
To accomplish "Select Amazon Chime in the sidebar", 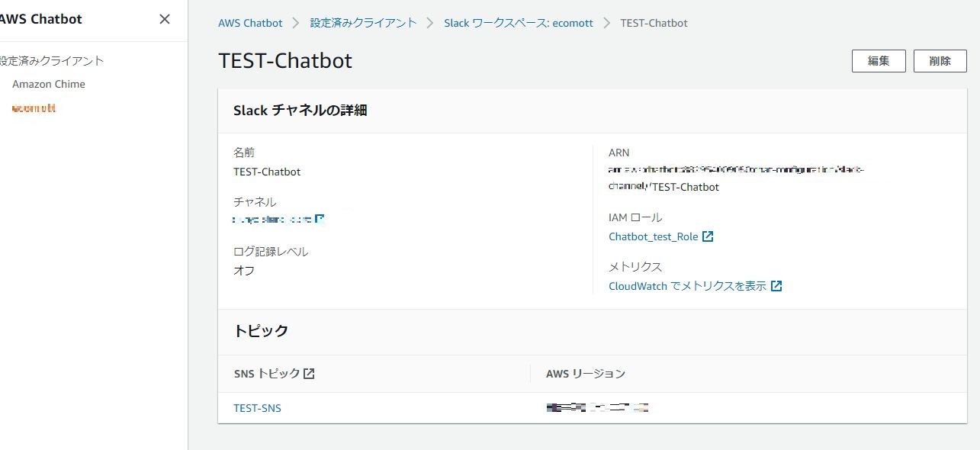I will coord(49,84).
